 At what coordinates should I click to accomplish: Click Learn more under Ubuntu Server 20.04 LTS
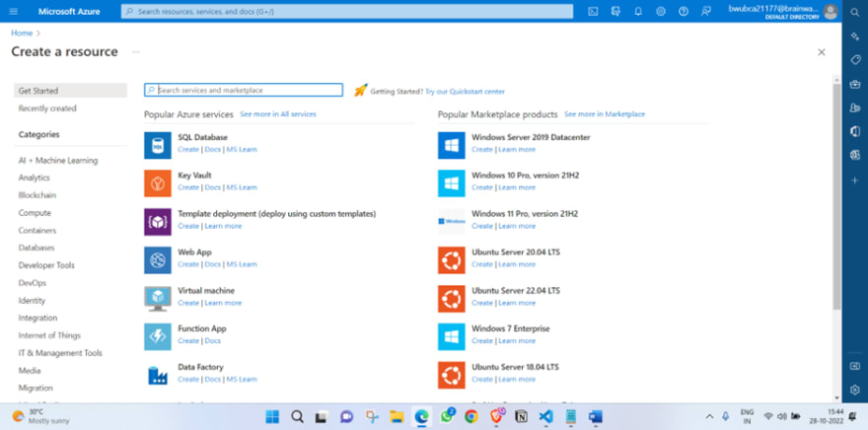pos(517,264)
